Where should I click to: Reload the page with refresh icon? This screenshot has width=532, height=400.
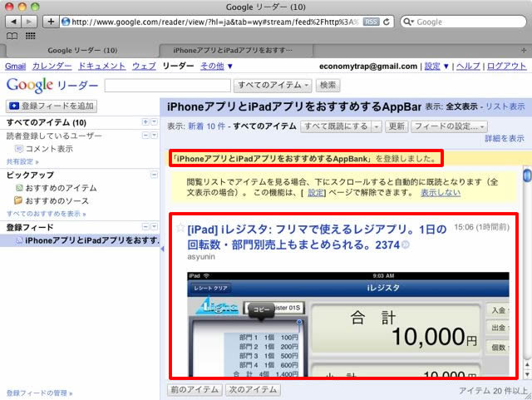click(x=386, y=22)
